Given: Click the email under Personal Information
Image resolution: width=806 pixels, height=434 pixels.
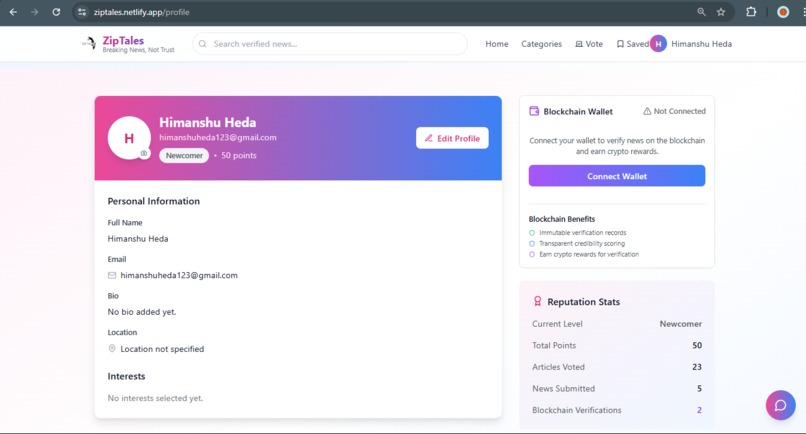Looking at the screenshot, I should click(179, 275).
